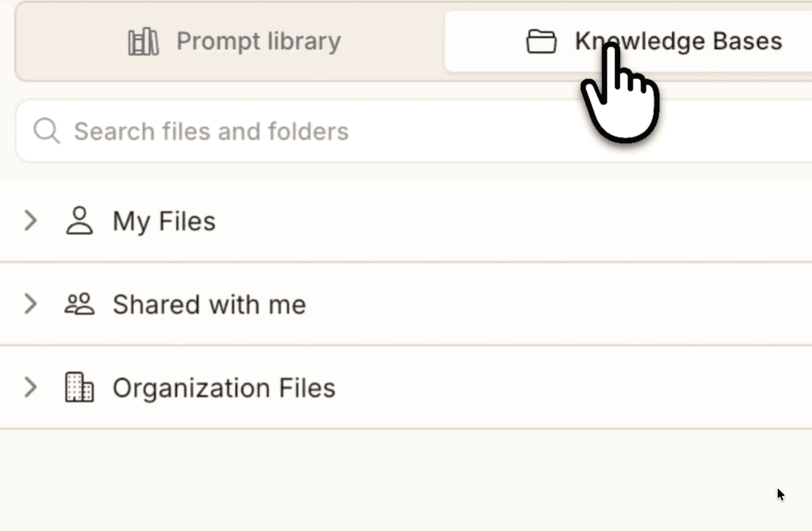Open the Organization Files folder
812x531 pixels.
(x=224, y=388)
